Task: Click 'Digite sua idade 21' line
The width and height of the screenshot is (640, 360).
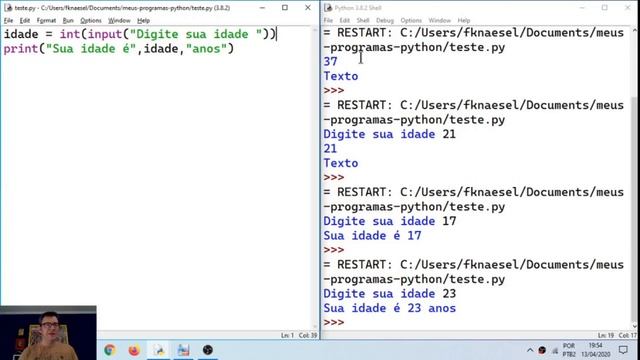Action: 389,134
